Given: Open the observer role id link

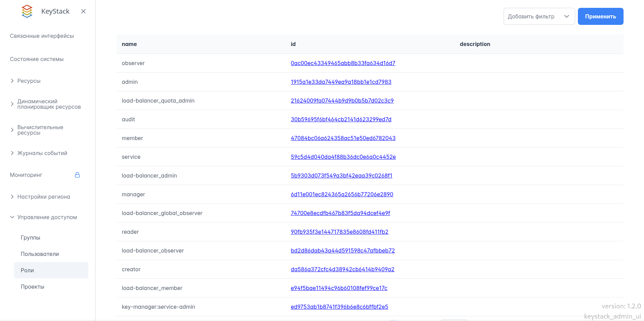Looking at the screenshot, I should [x=343, y=63].
